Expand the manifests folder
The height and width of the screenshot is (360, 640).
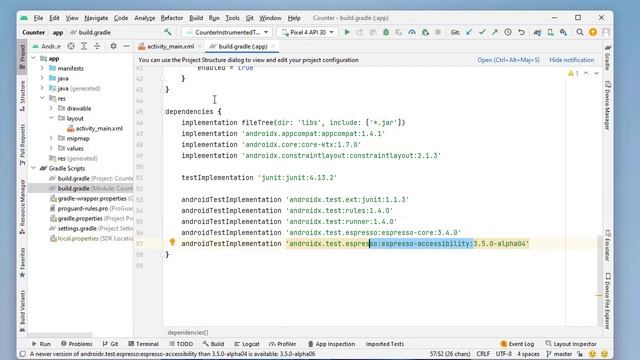point(42,68)
